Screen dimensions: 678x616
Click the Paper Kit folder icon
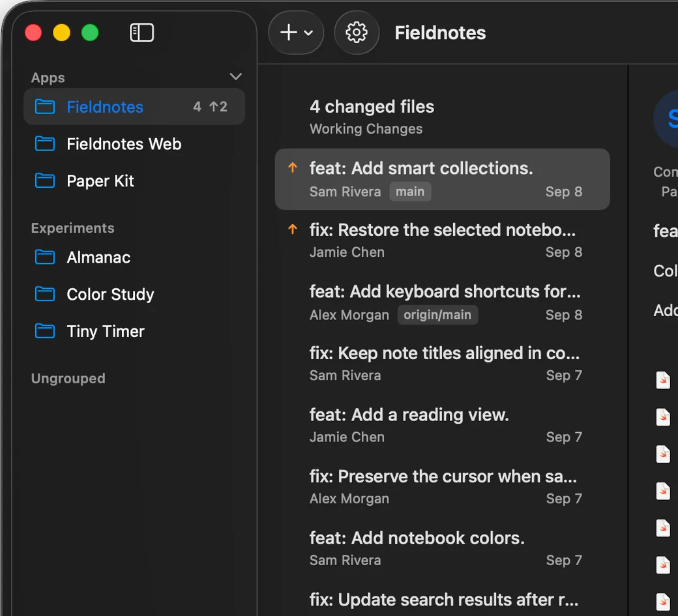[x=45, y=181]
